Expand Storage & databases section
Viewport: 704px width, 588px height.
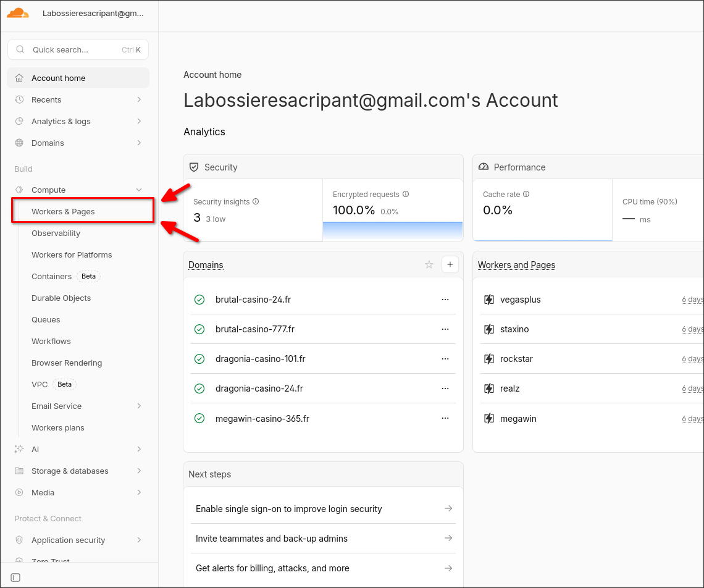(139, 471)
